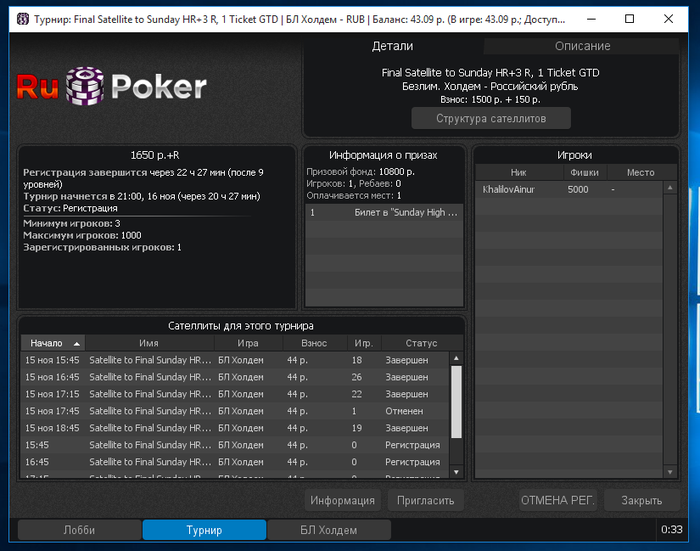Sort players by Ник column header
Screen dimensions: 700x551
point(518,172)
